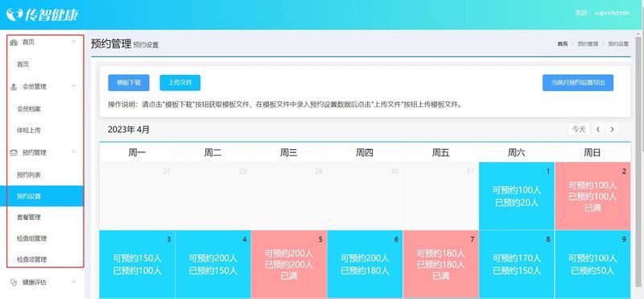Click the 上传文件 button
Viewport: 644px width, 299px height.
pyautogui.click(x=180, y=83)
